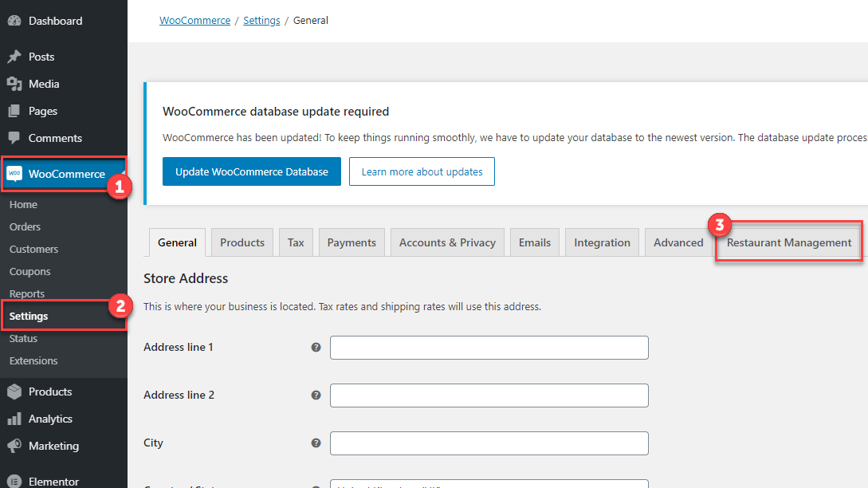Click the Dashboard gauge icon
The width and height of the screenshot is (868, 488).
pos(14,21)
